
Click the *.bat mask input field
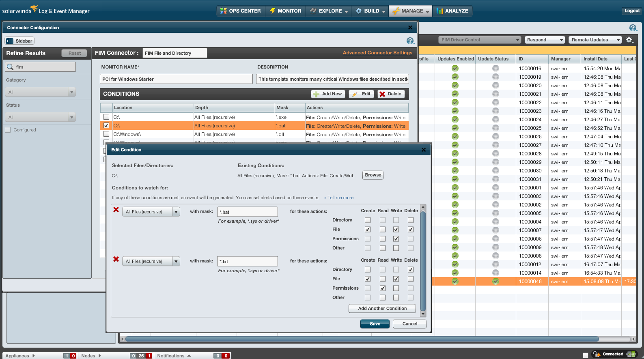pos(248,212)
